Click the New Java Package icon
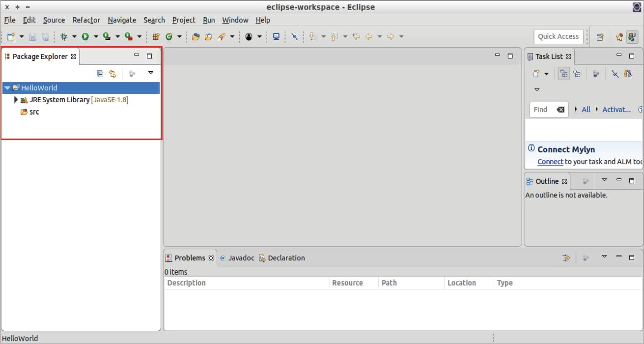This screenshot has height=344, width=644. point(156,36)
